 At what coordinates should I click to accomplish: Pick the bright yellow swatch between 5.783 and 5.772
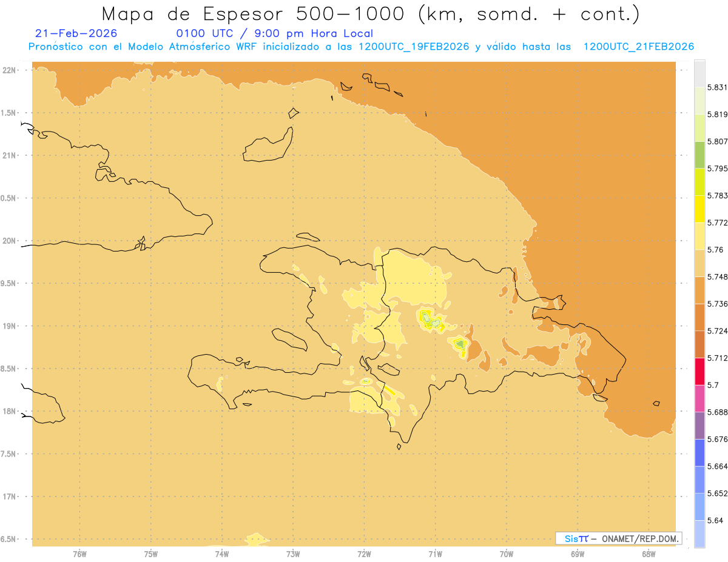click(x=699, y=209)
